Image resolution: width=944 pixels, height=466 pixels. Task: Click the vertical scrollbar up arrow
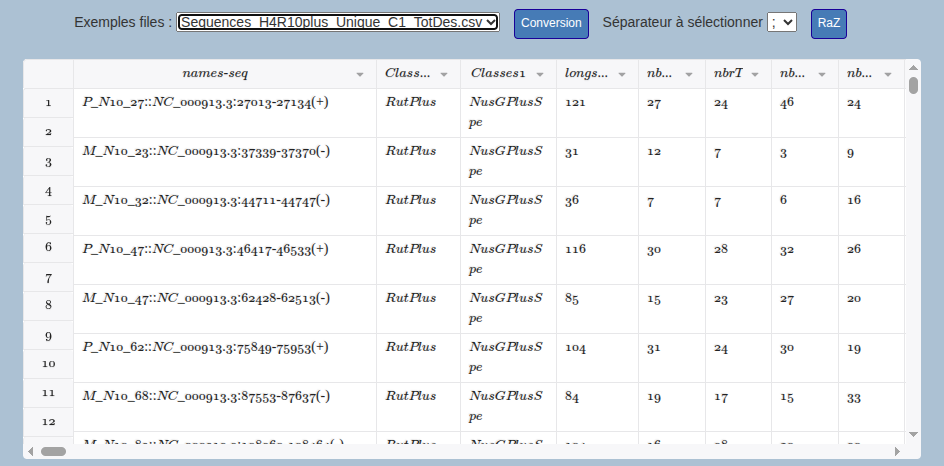(x=913, y=67)
